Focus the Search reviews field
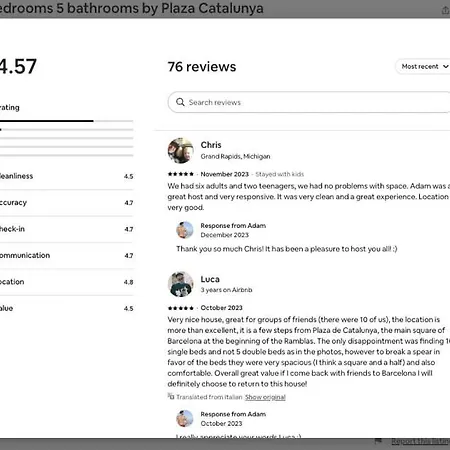This screenshot has height=450, width=450. coord(309,102)
